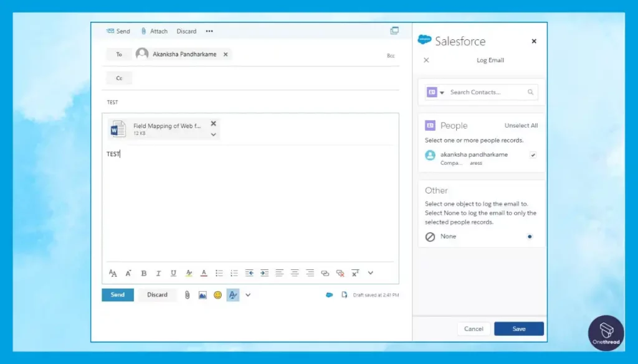The image size is (638, 364).
Task: Click Attach in the top toolbar
Action: (155, 31)
